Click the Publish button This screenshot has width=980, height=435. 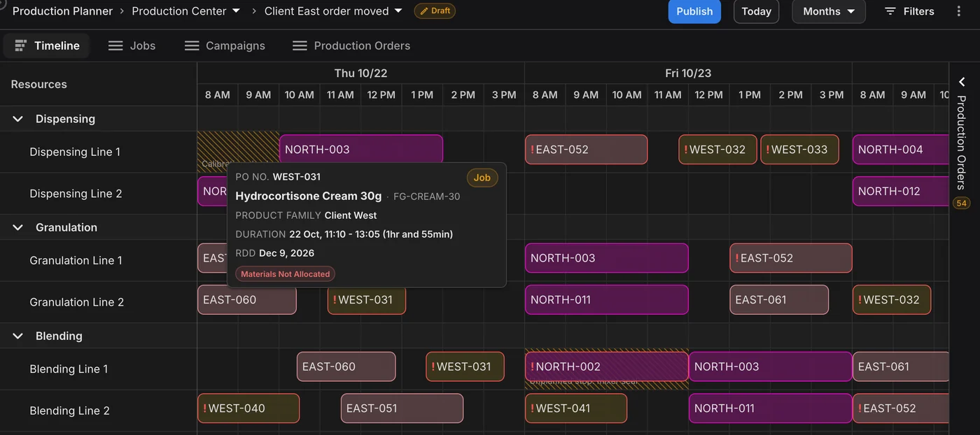(x=694, y=11)
